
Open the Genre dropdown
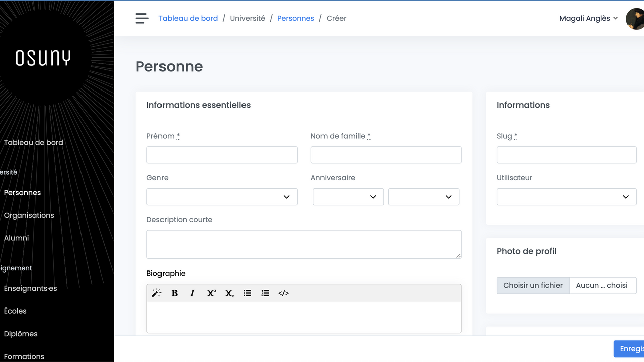pos(222,197)
